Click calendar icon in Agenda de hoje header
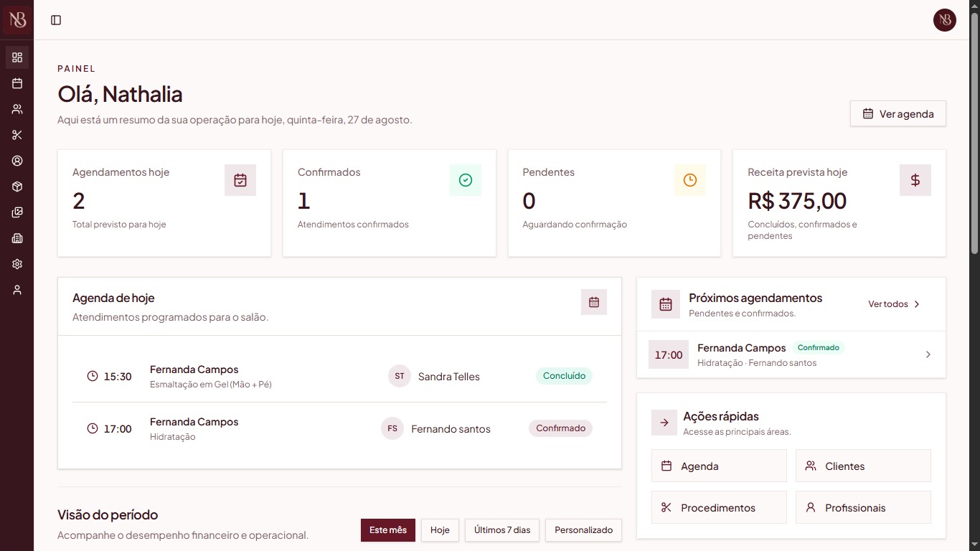Screen dimensions: 980x551 pos(594,302)
